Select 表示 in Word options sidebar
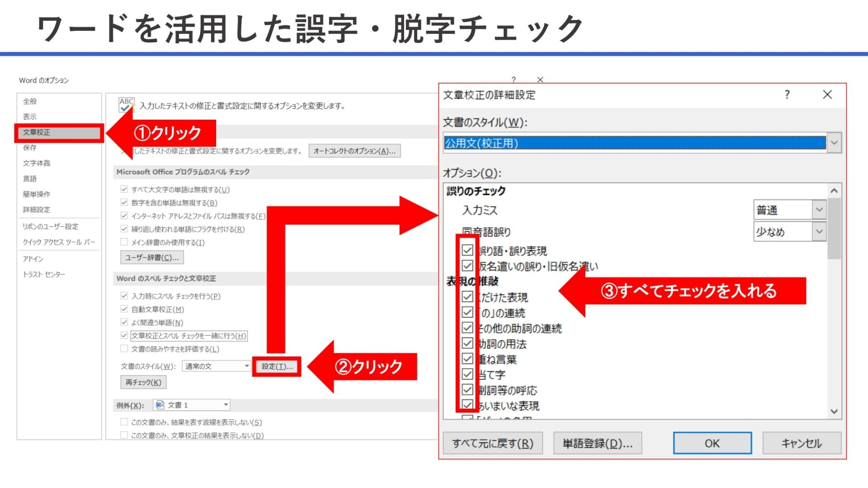Image resolution: width=868 pixels, height=488 pixels. (30, 117)
